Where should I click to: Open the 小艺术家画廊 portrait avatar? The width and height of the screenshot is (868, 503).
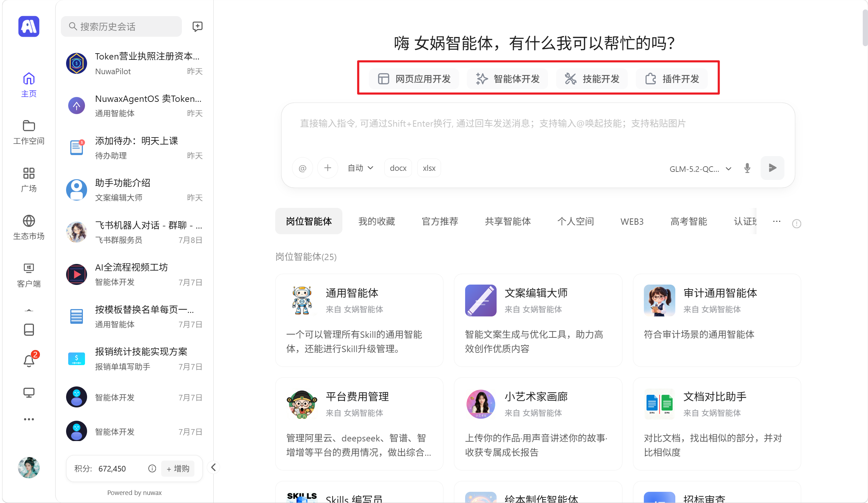click(x=481, y=404)
